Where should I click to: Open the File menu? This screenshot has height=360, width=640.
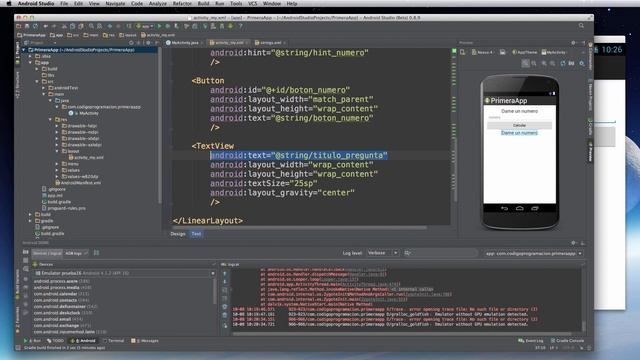coord(64,4)
